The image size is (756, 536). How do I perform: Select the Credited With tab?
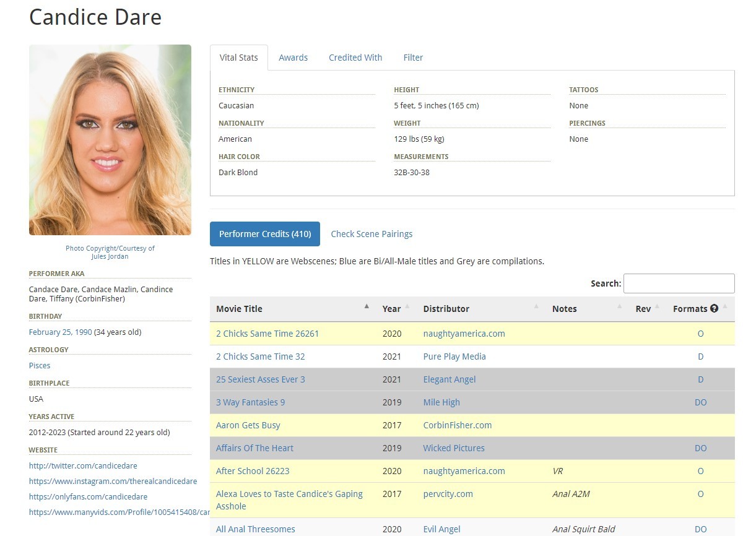click(x=355, y=58)
